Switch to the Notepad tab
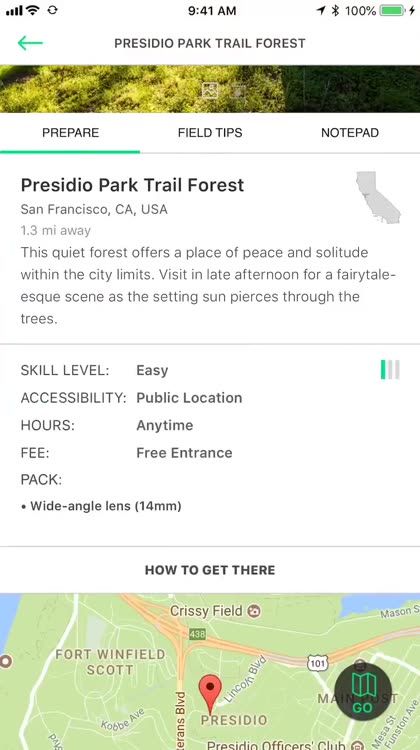 pos(350,132)
